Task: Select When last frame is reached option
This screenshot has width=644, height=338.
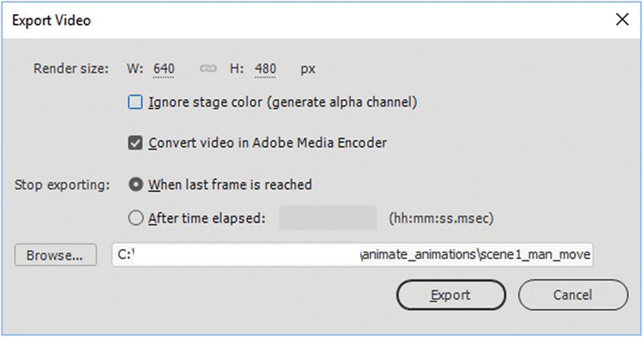Action: click(136, 185)
